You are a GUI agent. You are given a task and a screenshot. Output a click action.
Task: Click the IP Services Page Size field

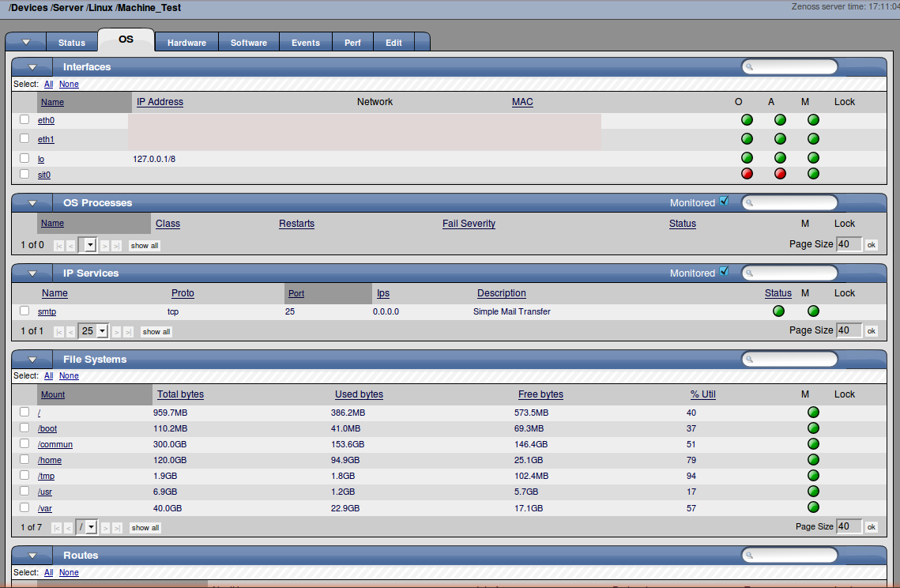tap(849, 330)
